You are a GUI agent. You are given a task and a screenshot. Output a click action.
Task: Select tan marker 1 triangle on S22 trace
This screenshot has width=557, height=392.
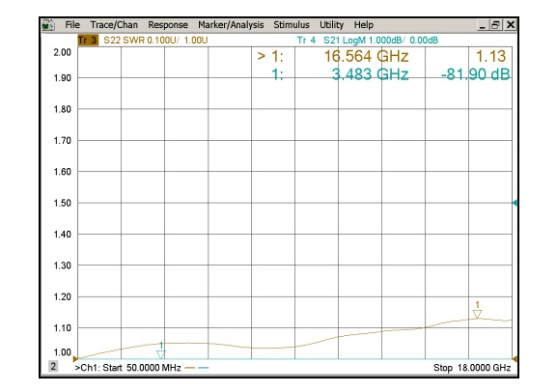coord(477,314)
